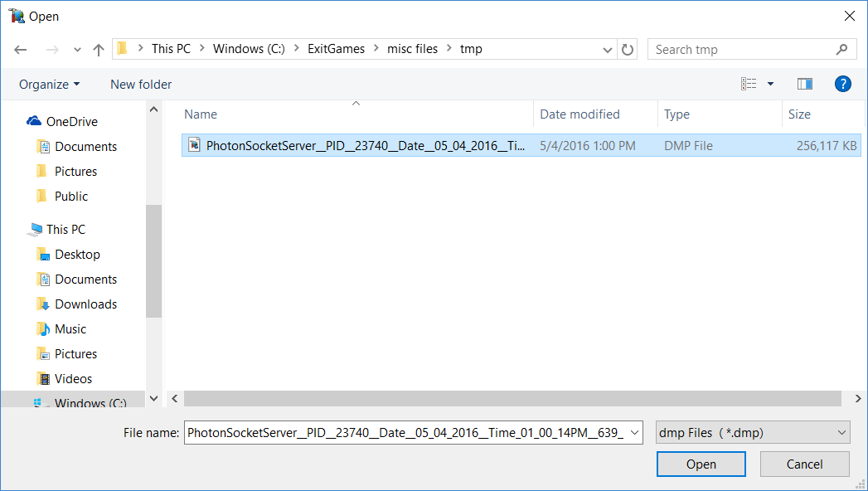The height and width of the screenshot is (491, 868).
Task: Open the file type dropdown showing dmp Files
Action: pos(752,431)
